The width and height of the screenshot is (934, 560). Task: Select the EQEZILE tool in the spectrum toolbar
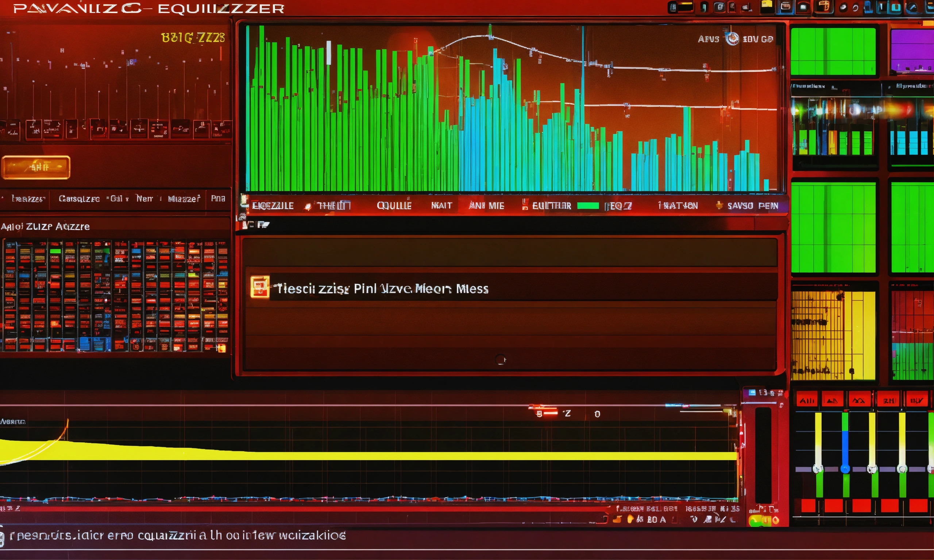[x=274, y=206]
